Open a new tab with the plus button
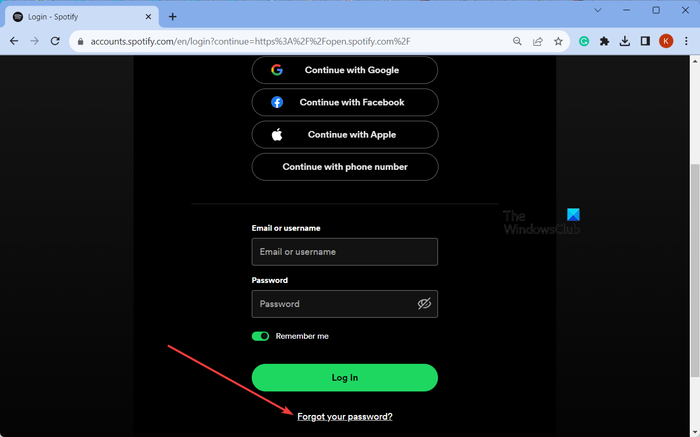 (x=172, y=17)
